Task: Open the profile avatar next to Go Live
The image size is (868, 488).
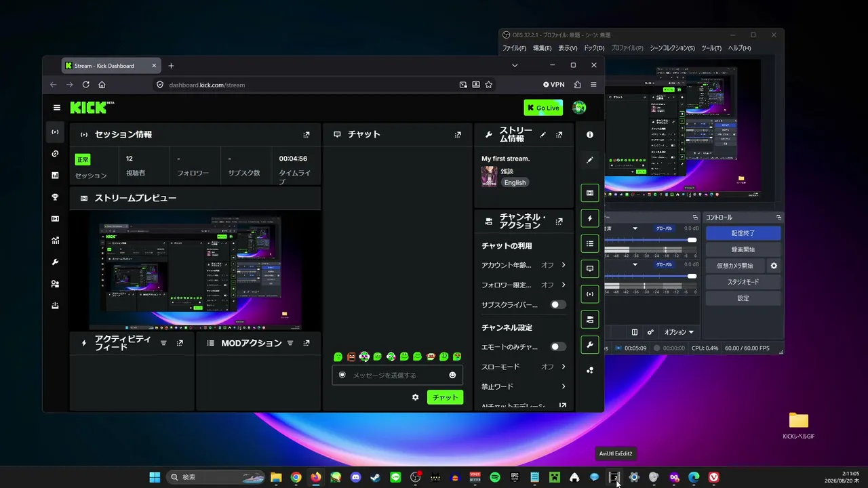Action: click(x=579, y=108)
